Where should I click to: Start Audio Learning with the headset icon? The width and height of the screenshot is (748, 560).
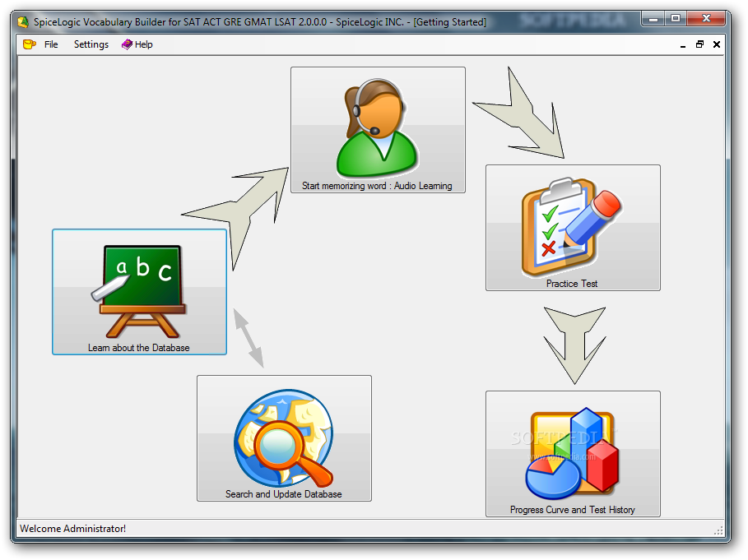click(378, 130)
